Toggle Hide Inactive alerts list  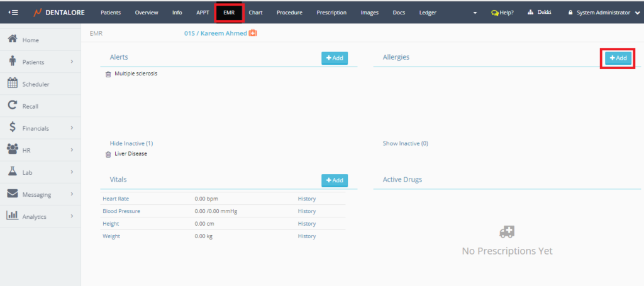coord(131,143)
